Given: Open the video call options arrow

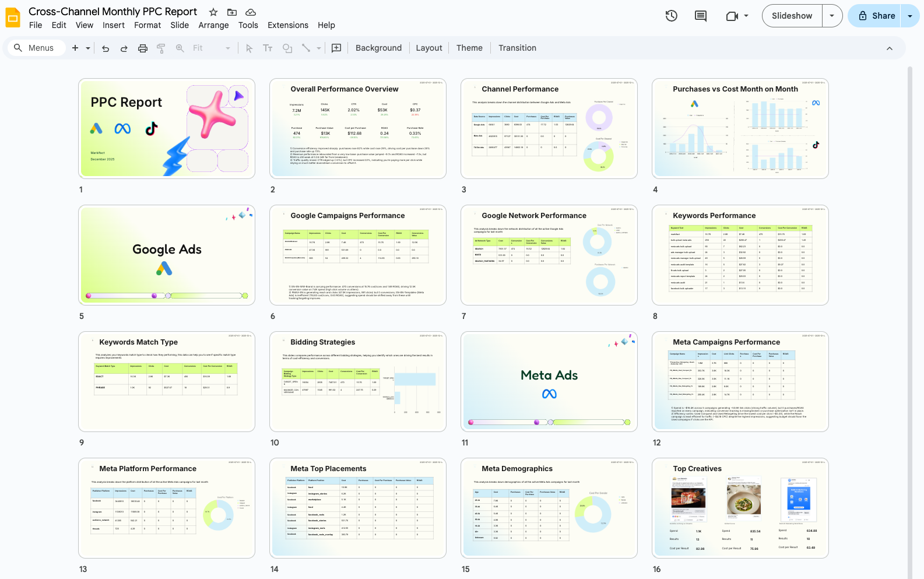Looking at the screenshot, I should pos(746,16).
